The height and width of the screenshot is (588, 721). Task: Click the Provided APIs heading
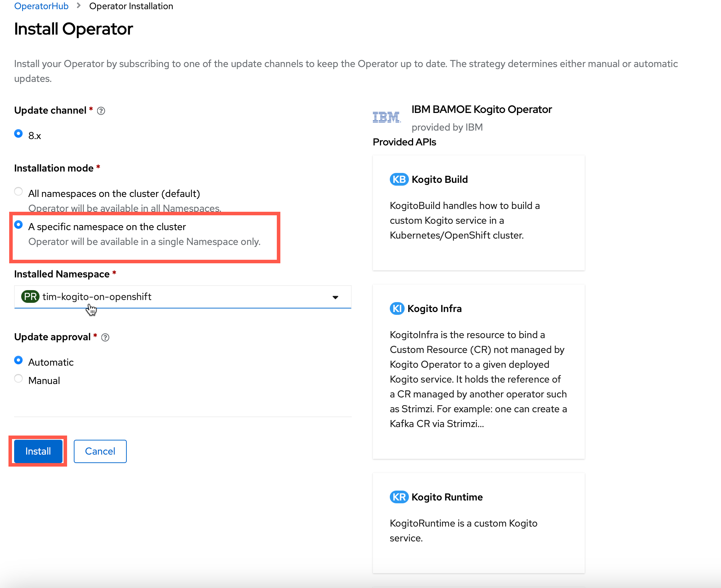click(404, 142)
